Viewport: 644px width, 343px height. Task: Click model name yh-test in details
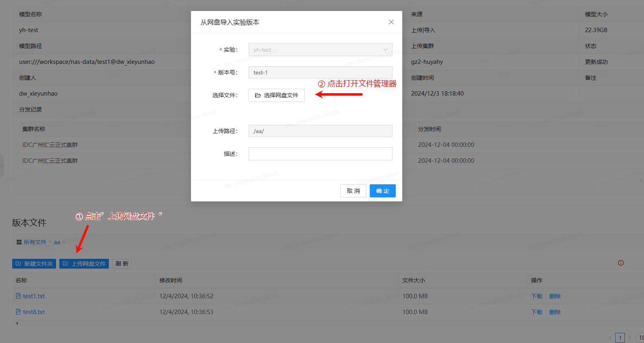point(28,30)
